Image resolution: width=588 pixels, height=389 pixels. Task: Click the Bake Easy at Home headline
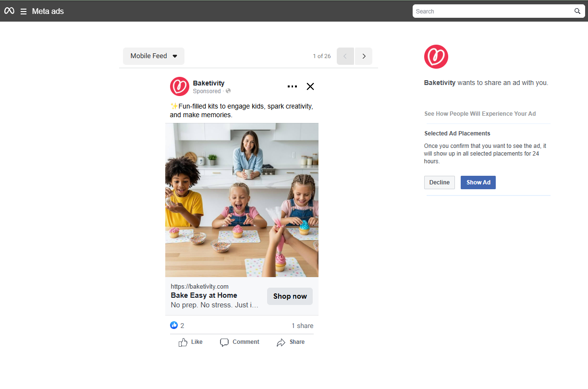204,295
